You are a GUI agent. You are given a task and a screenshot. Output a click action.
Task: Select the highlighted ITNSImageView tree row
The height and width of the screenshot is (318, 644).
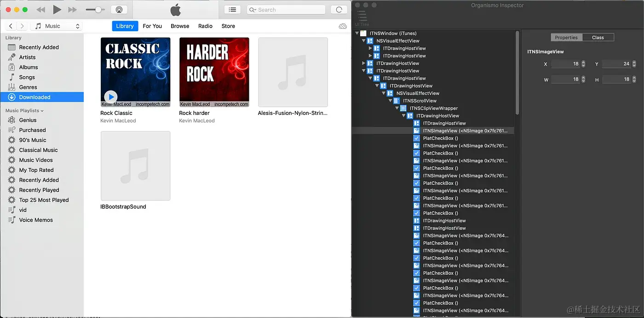coord(433,131)
